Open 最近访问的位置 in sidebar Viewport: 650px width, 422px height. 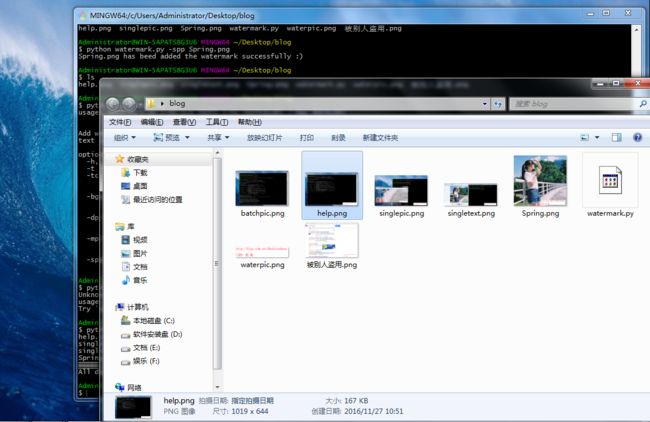coord(158,199)
